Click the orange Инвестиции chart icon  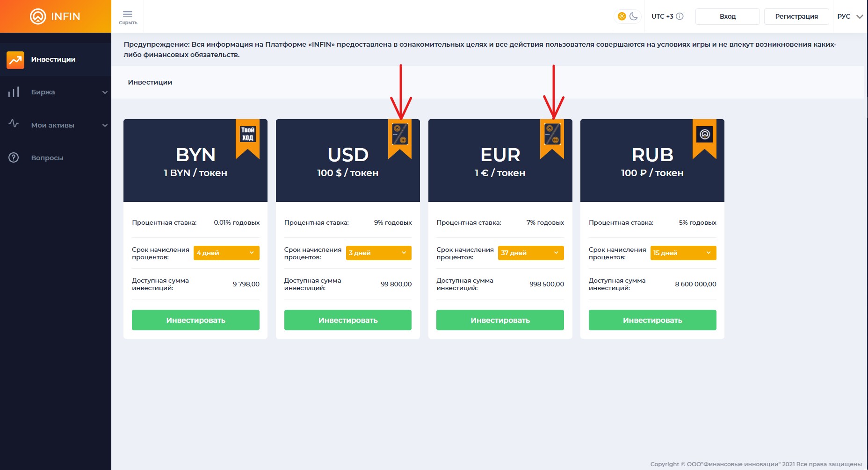tap(15, 60)
